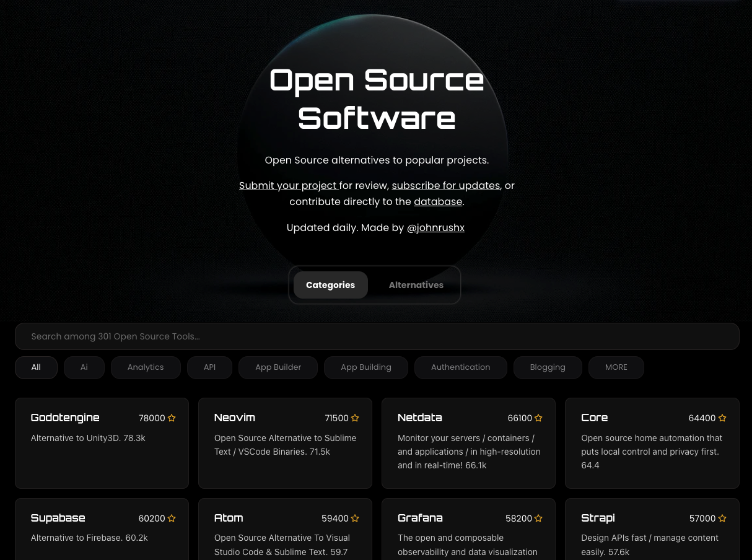This screenshot has width=752, height=560.
Task: Click the star icon on Netdata card
Action: pos(538,418)
